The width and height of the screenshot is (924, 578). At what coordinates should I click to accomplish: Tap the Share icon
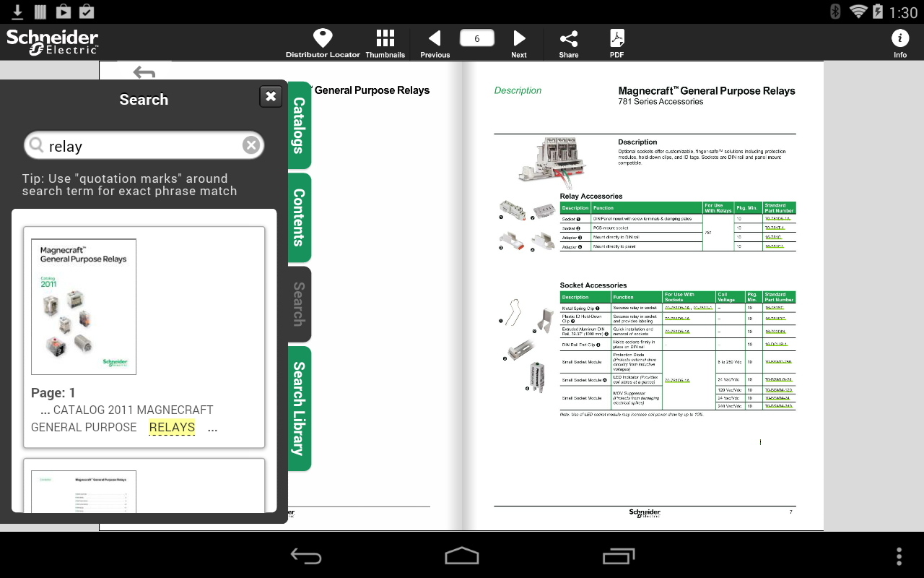pos(569,38)
